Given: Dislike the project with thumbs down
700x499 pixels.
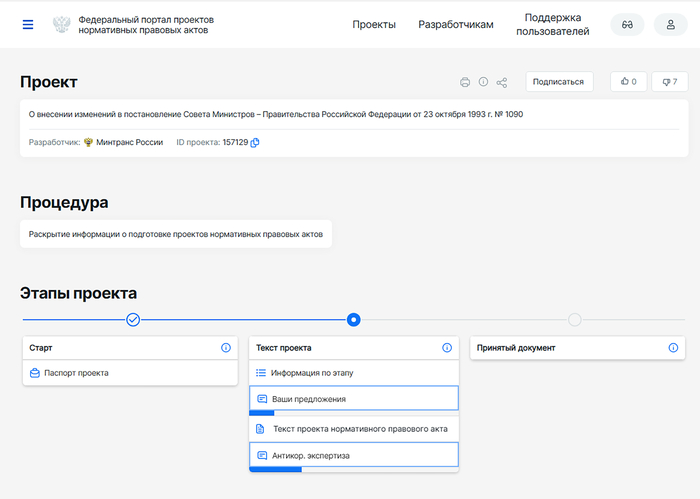Looking at the screenshot, I should click(x=669, y=82).
